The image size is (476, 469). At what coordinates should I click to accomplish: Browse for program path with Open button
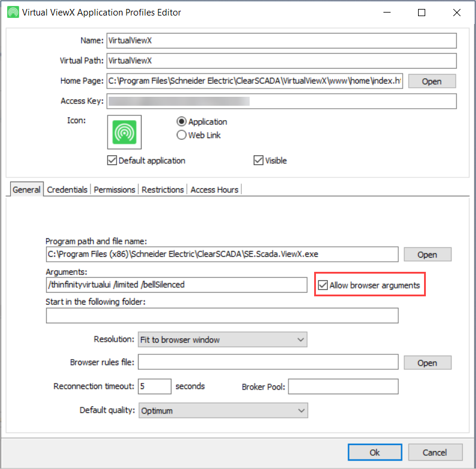point(427,255)
